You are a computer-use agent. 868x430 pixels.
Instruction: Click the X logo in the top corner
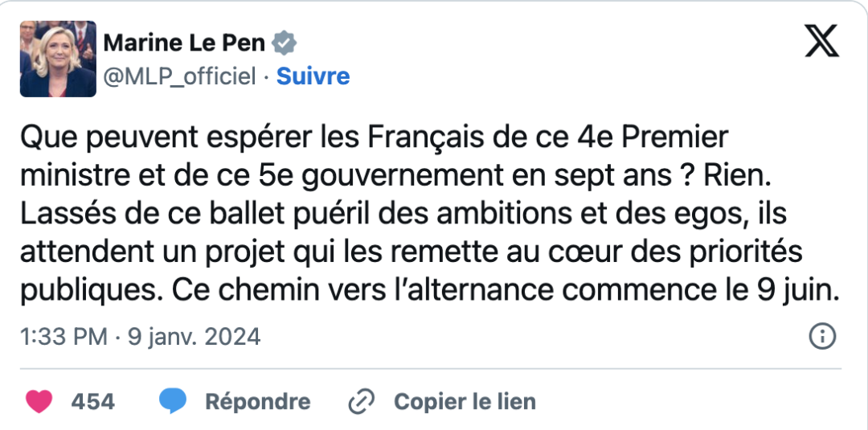tap(821, 40)
